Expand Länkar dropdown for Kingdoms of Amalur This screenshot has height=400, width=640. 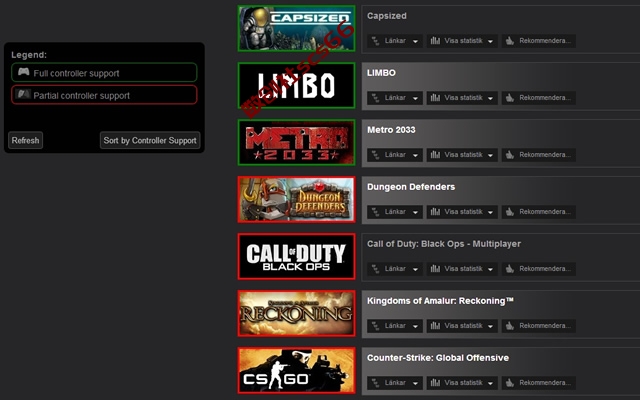[395, 326]
